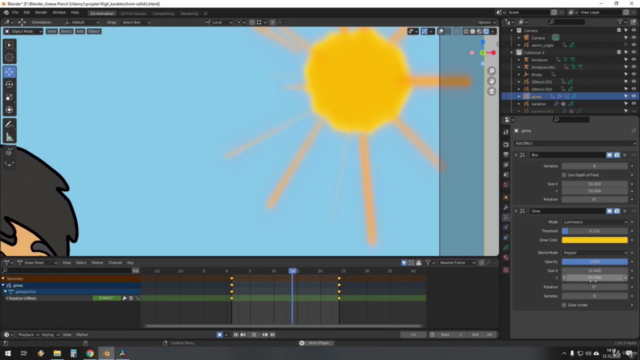The height and width of the screenshot is (360, 640).
Task: Open the Add Effect dropdown
Action: point(575,143)
